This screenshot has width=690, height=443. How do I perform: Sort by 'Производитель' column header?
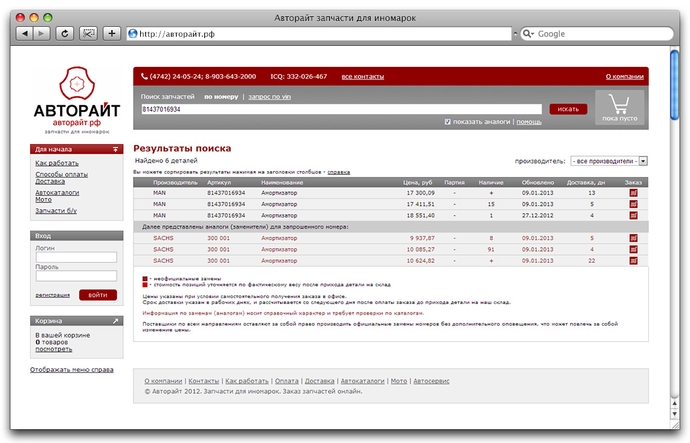[x=175, y=182]
